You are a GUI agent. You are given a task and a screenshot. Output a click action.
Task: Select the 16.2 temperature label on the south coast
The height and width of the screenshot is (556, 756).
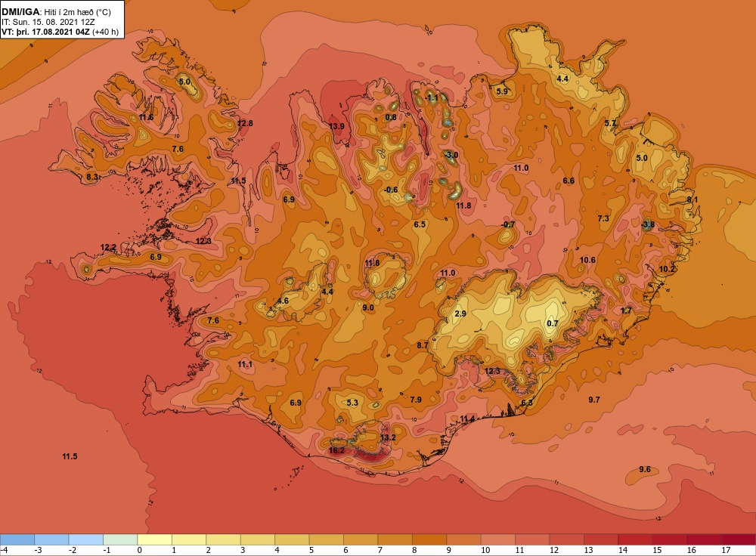pos(336,450)
